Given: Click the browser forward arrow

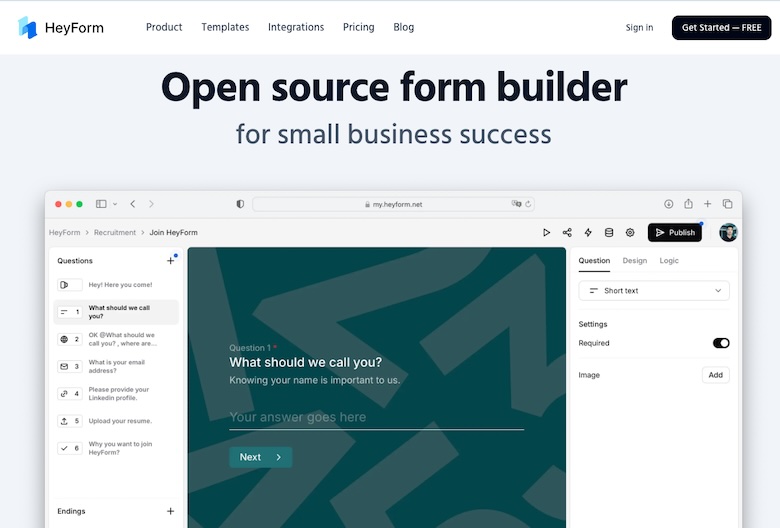Looking at the screenshot, I should pos(151,204).
